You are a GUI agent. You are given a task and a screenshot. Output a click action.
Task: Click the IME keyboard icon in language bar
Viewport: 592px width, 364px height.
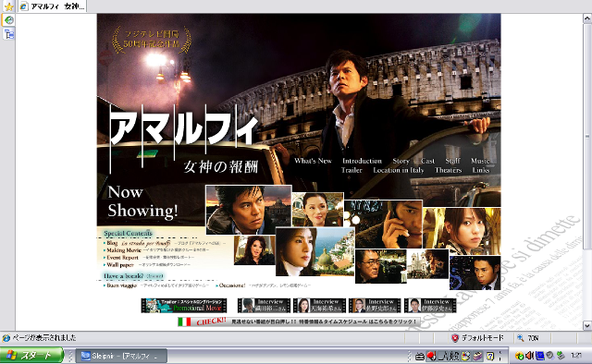tap(419, 356)
